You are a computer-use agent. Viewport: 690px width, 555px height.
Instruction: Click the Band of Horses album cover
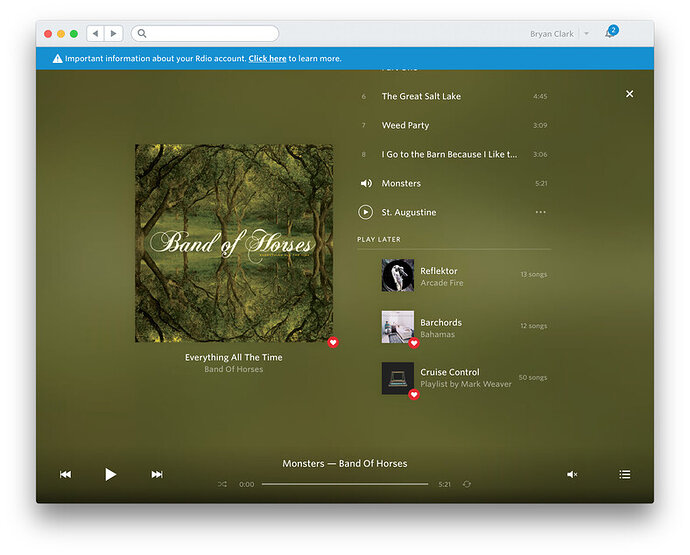[x=234, y=243]
